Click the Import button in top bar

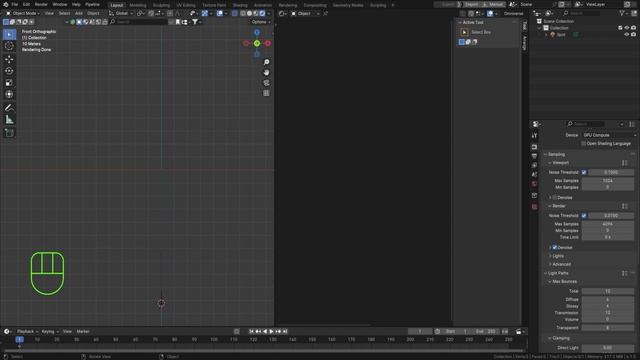(x=471, y=4)
